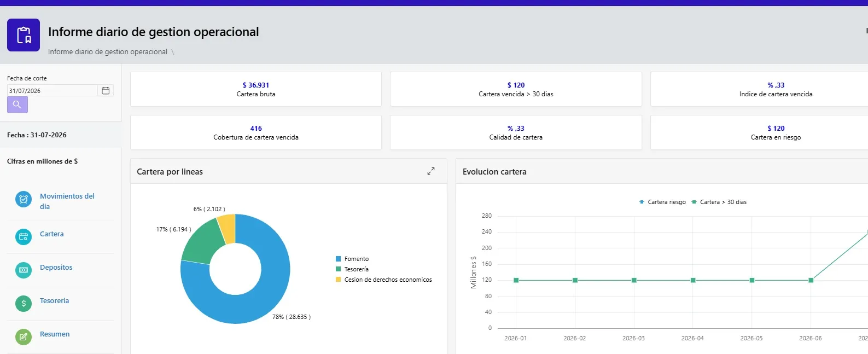Click the report clipboard logo icon
This screenshot has width=868, height=354.
(x=24, y=35)
